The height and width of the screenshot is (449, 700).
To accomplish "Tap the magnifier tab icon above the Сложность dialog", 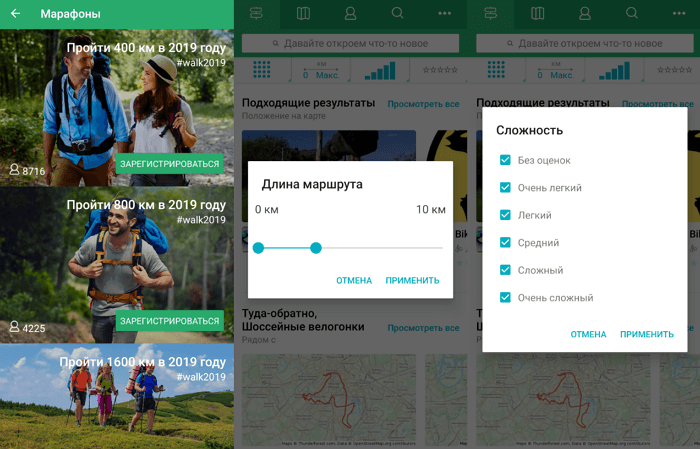I will pyautogui.click(x=632, y=14).
